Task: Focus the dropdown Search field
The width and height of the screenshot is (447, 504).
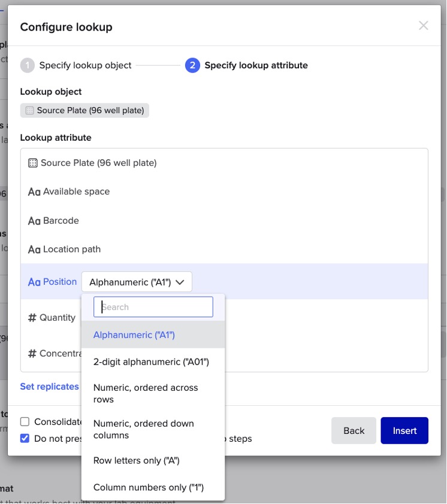Action: point(153,307)
